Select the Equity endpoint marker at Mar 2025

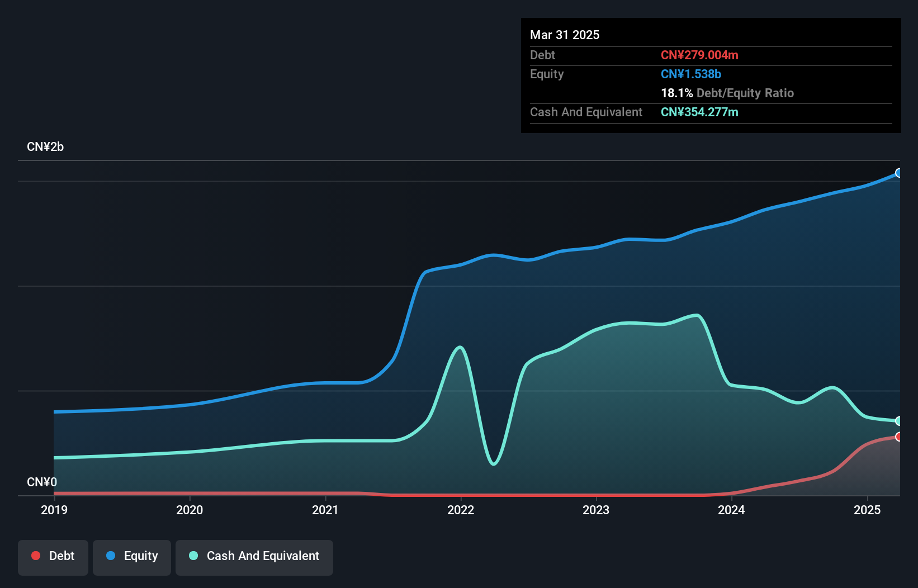coord(898,173)
